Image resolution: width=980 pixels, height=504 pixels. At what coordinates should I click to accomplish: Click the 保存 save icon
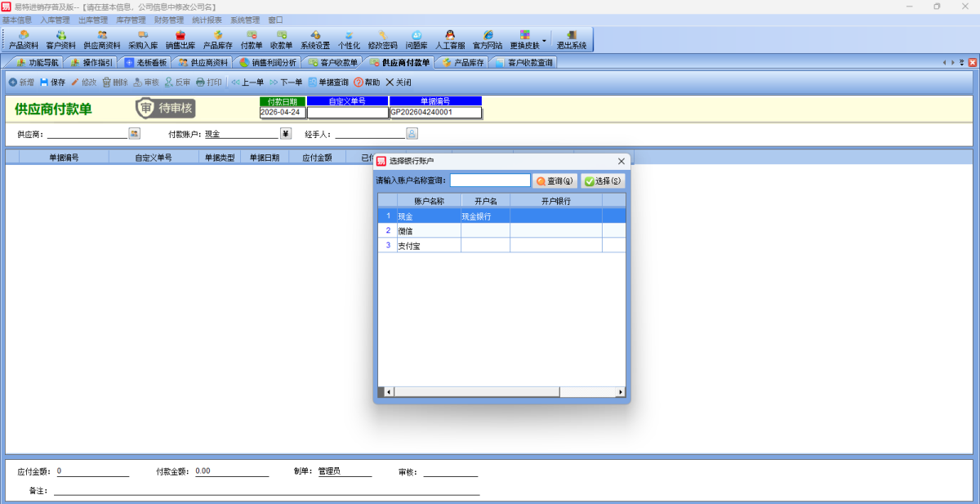[52, 83]
